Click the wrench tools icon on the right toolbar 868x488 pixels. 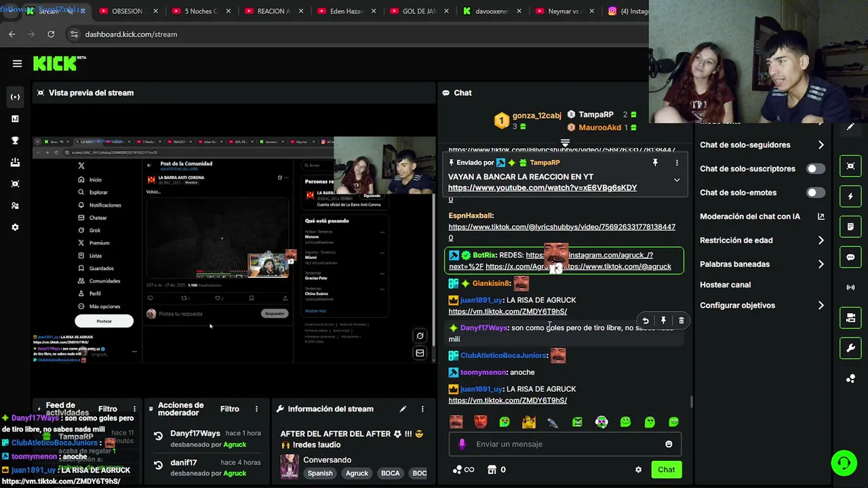click(850, 348)
